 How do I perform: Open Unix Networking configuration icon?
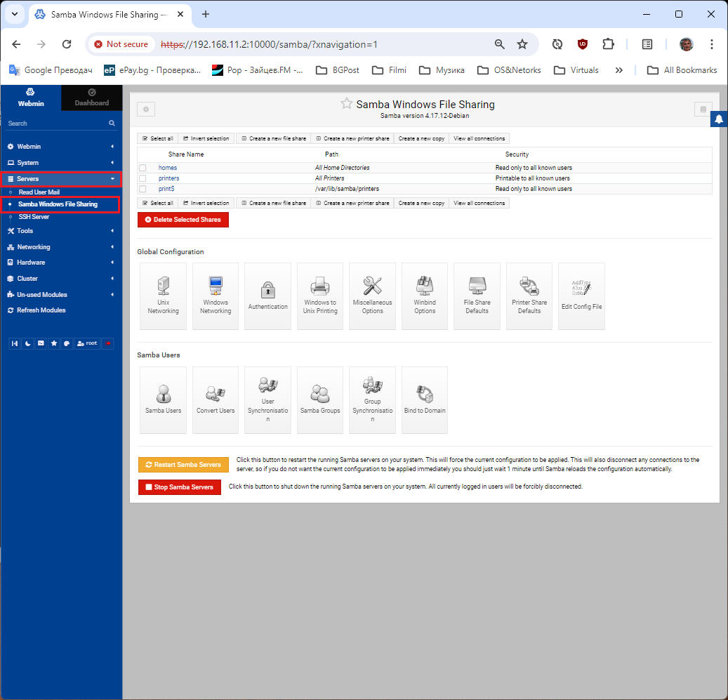point(163,296)
